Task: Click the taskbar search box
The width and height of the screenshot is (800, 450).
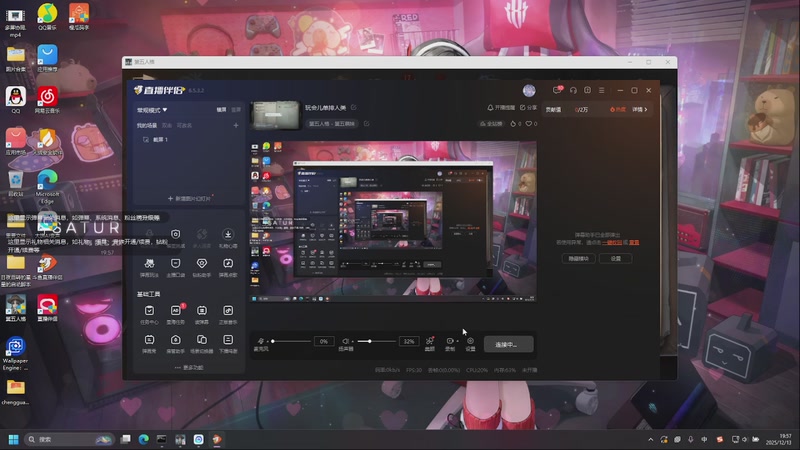Action: [x=68, y=439]
